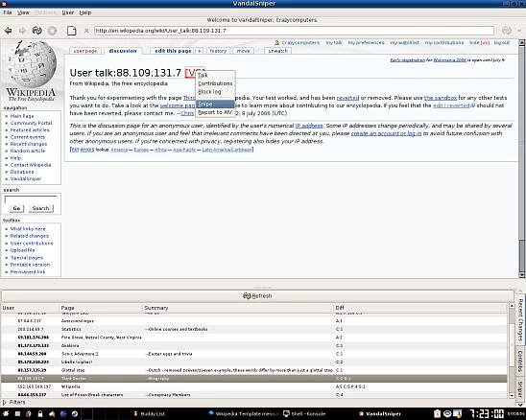Open my contributions link
This screenshot has width=526, height=420.
point(444,43)
